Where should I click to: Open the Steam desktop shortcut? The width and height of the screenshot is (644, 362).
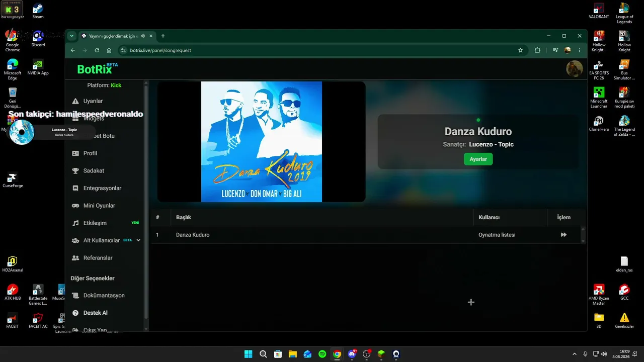(38, 11)
